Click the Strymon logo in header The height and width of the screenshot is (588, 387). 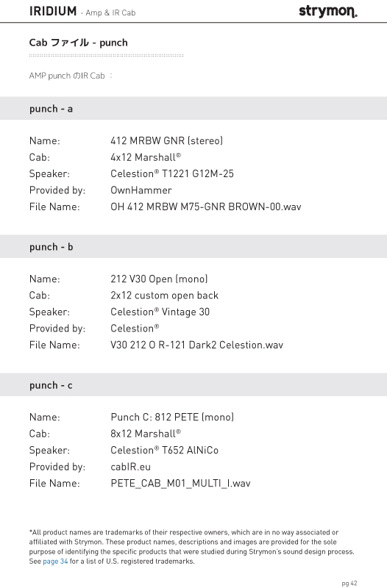coord(327,12)
